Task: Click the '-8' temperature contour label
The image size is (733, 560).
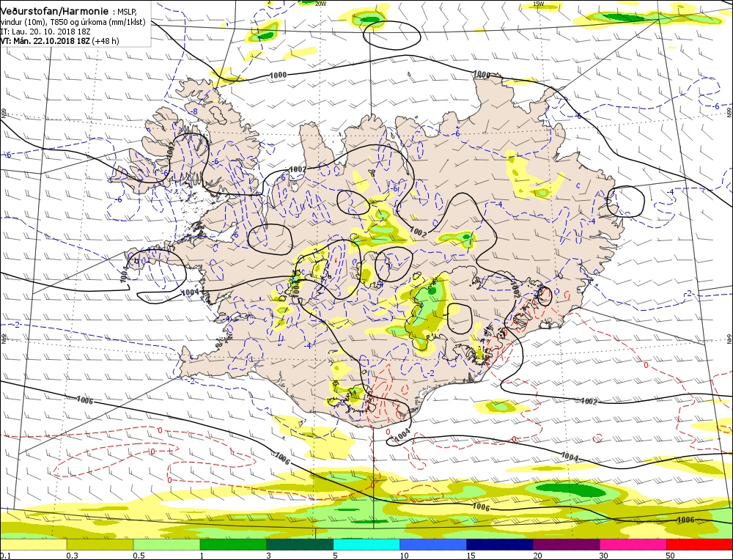Action: click(x=194, y=111)
